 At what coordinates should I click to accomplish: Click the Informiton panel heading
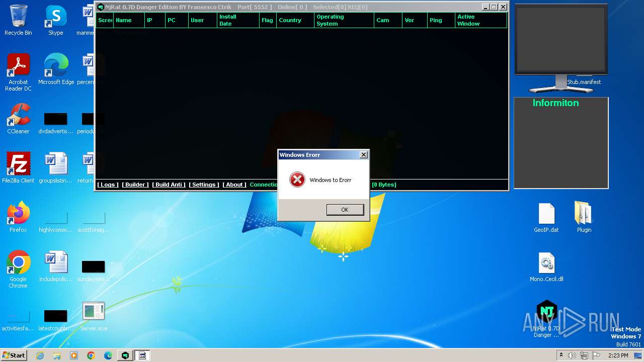(x=555, y=103)
